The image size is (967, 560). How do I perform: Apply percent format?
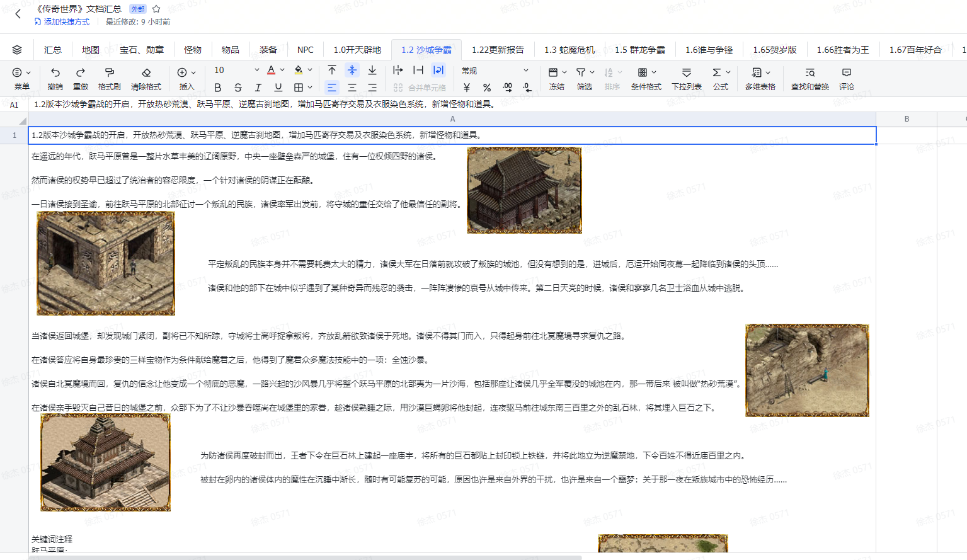[x=487, y=88]
